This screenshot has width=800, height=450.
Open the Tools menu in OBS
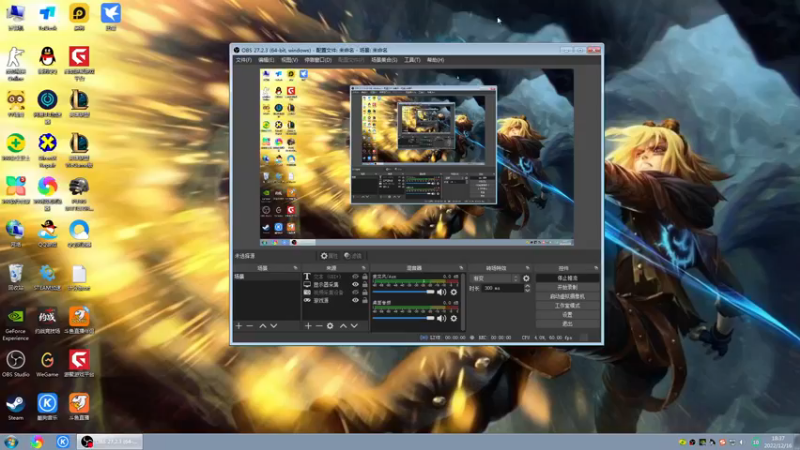coord(412,60)
